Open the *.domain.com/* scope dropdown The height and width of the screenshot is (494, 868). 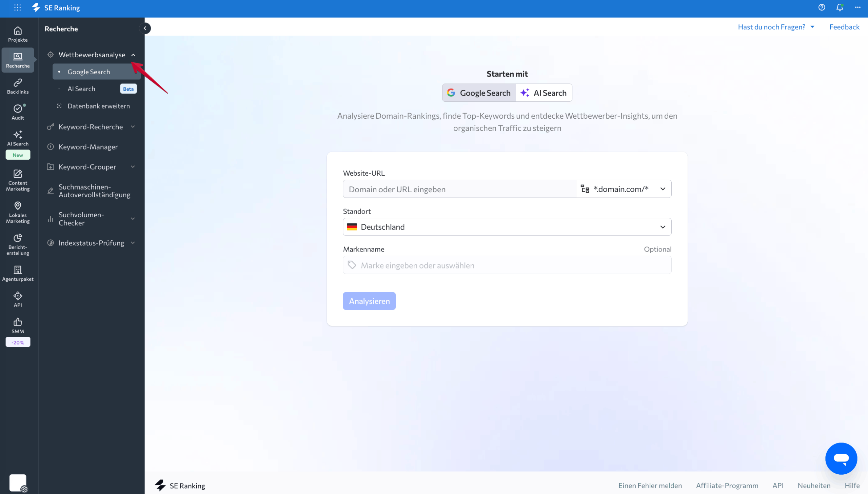623,189
